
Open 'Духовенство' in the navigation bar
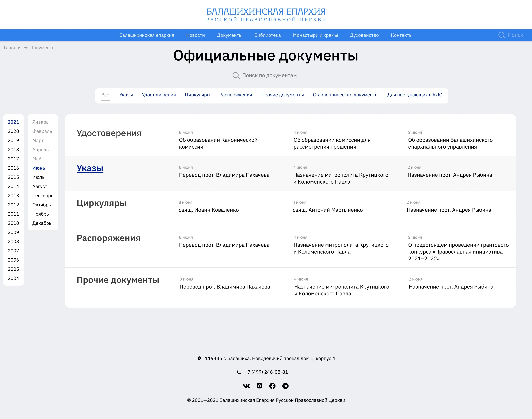pos(364,35)
